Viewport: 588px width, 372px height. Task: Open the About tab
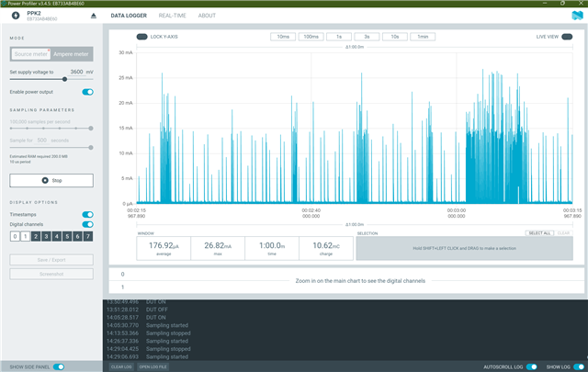(207, 16)
